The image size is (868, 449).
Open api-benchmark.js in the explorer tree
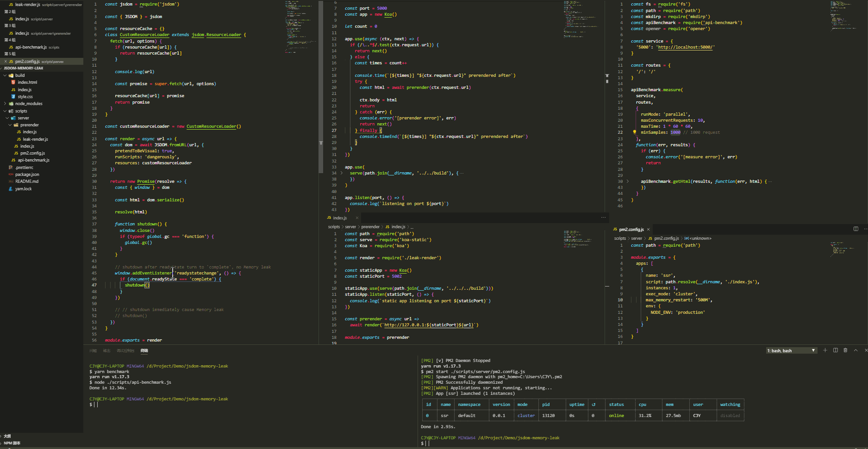tap(33, 160)
